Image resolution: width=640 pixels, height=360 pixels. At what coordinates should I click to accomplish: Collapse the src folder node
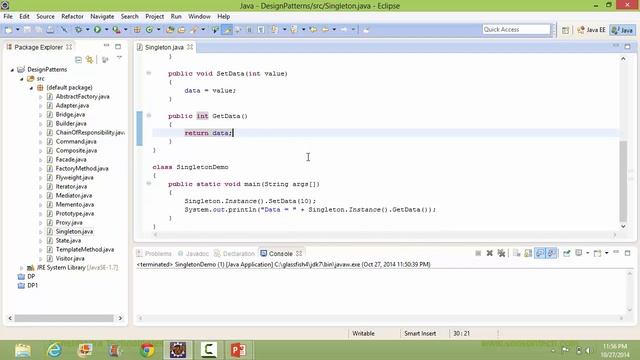(22, 79)
